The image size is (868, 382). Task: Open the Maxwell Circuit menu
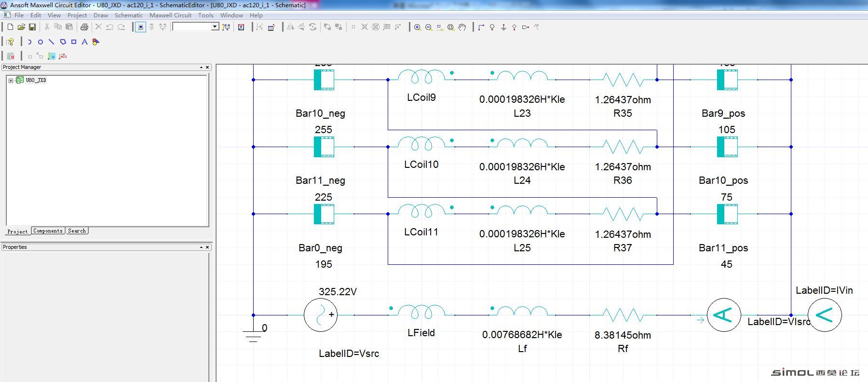170,15
